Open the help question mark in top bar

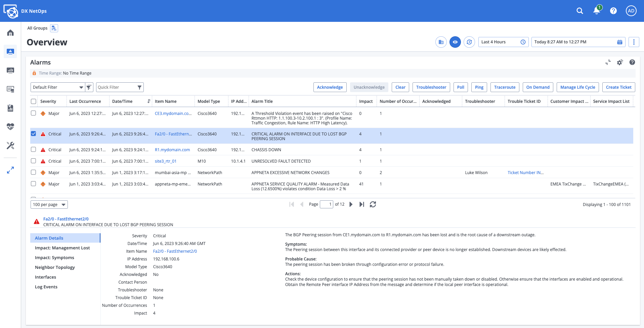coord(613,11)
